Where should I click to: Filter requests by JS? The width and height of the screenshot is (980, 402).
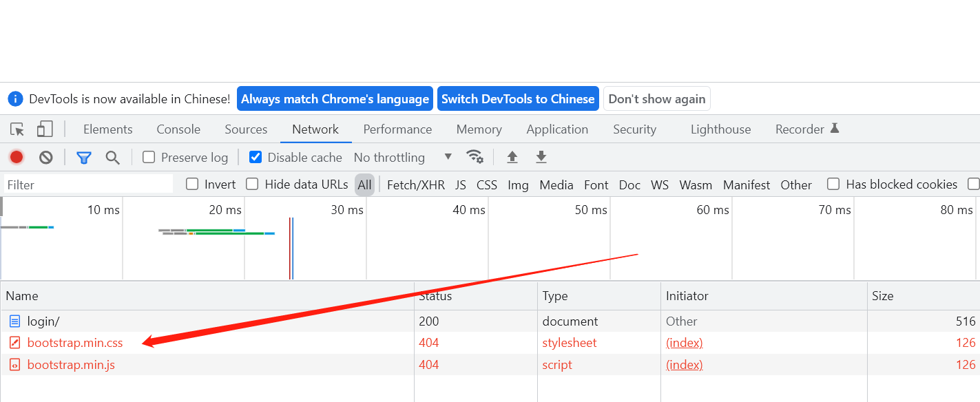pos(461,184)
